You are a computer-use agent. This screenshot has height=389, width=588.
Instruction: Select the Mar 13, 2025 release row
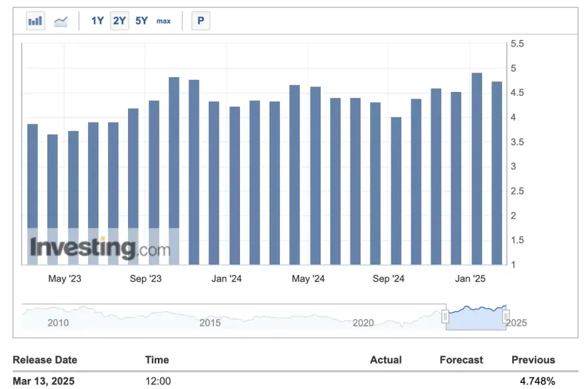pos(44,381)
